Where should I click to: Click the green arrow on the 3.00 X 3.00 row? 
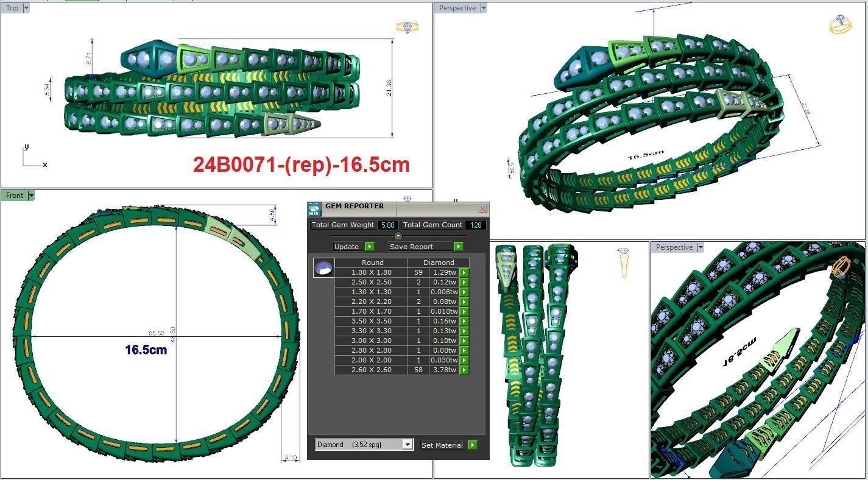click(464, 341)
